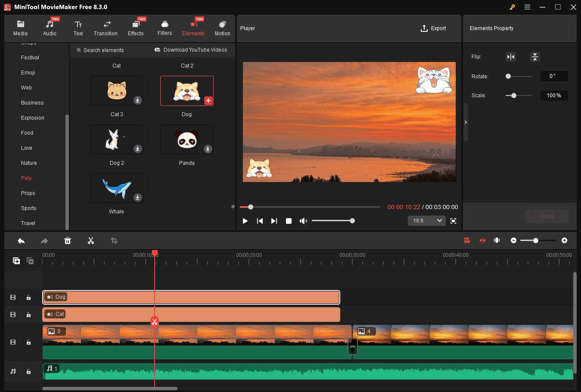Undo the last action
Viewport: 581px width, 392px height.
(x=21, y=241)
